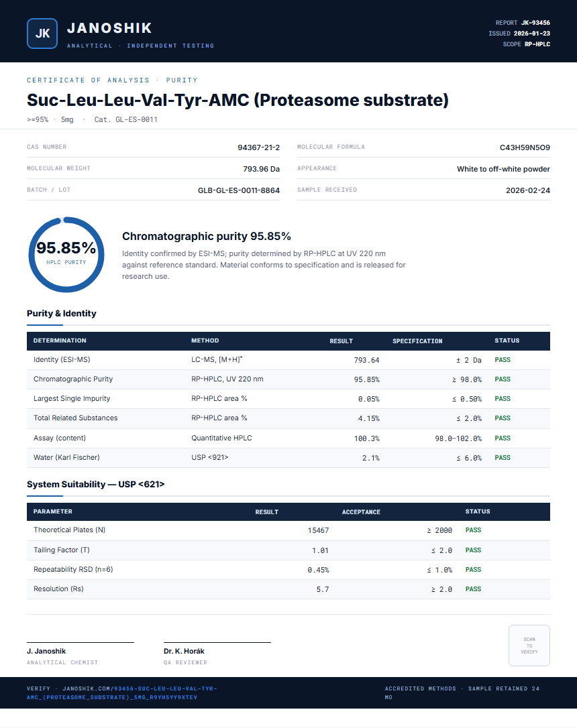Select the related substances result 4.15%
This screenshot has width=577, height=728.
(x=369, y=419)
